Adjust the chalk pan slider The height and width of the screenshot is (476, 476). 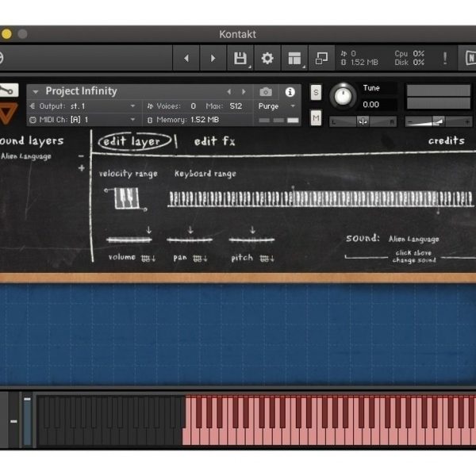click(x=190, y=240)
